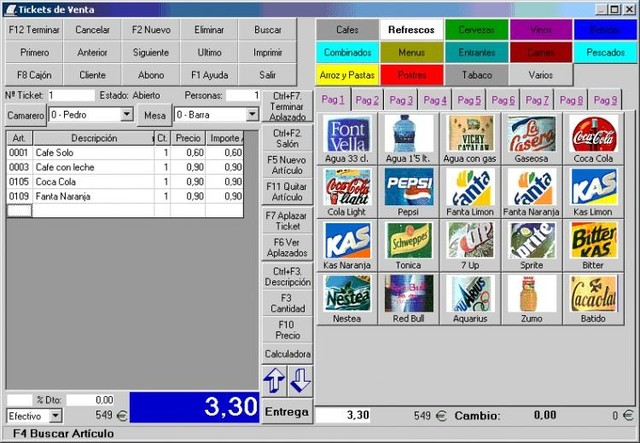
Task: Open the cyan Combinados category
Action: pos(347,52)
